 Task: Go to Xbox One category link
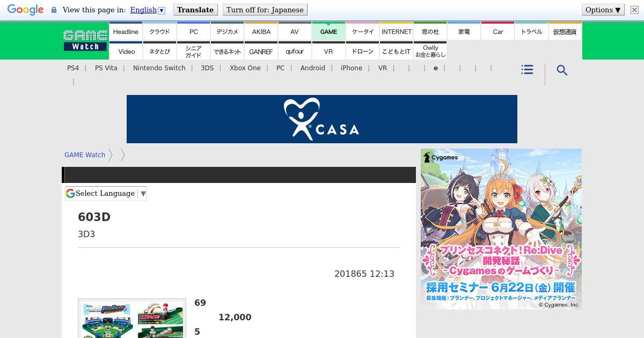point(245,68)
